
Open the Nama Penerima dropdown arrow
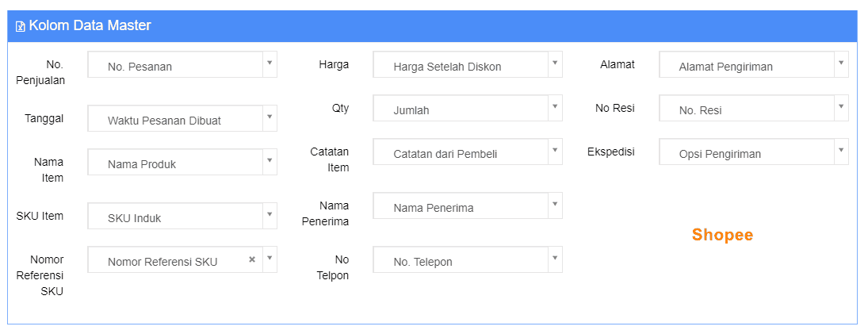555,205
